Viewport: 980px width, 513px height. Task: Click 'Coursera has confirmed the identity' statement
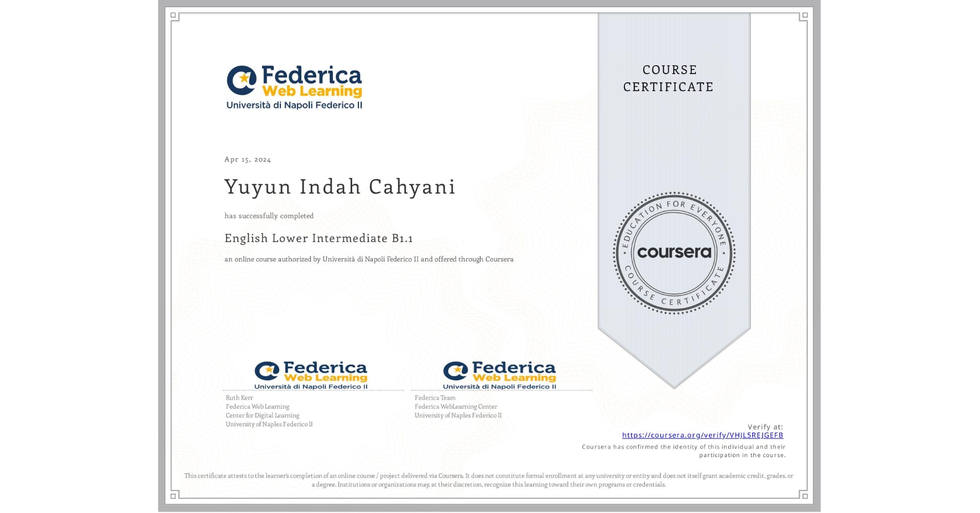point(684,451)
